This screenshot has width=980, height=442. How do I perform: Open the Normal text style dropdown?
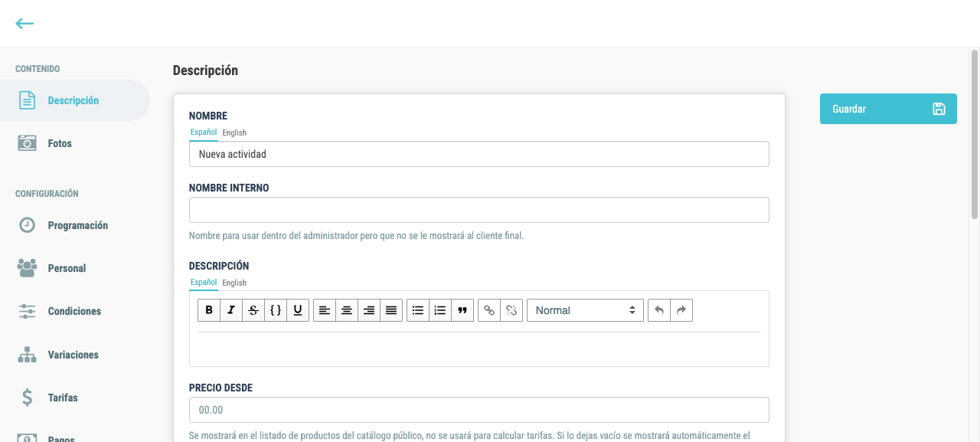585,310
